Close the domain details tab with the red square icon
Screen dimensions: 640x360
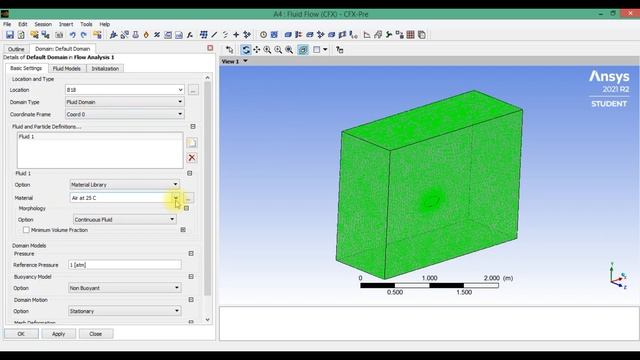(210, 48)
